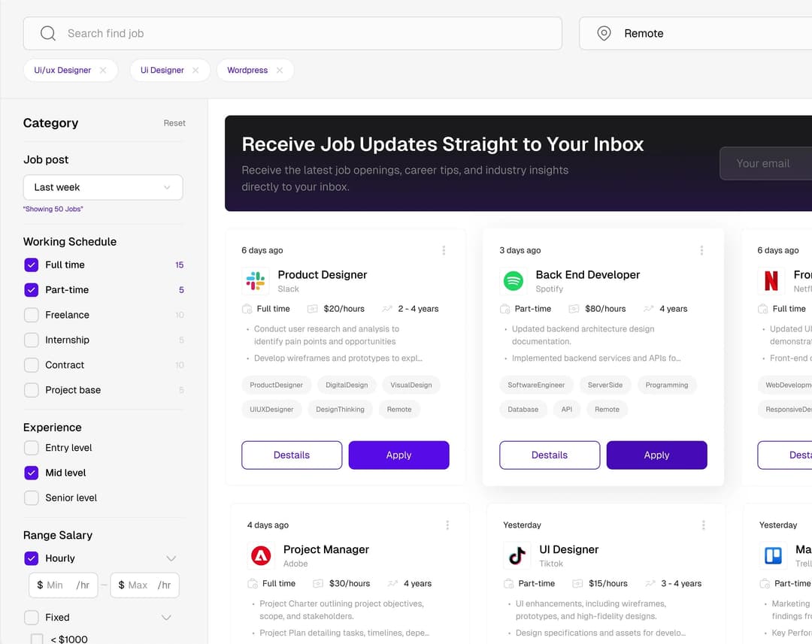
Task: Check the Fixed salary checkbox
Action: tap(32, 618)
